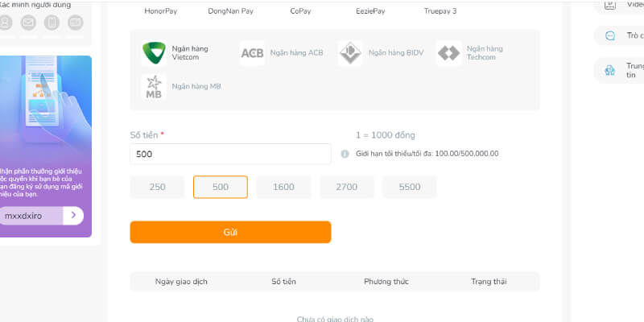Click the Số tiền table column header
Screen dimensions: 644x322
point(284,282)
